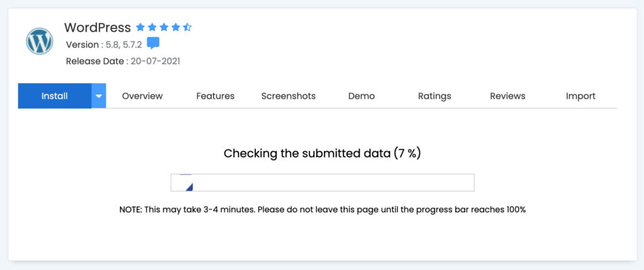This screenshot has width=644, height=270.
Task: Show the Reviews tab
Action: pos(508,96)
